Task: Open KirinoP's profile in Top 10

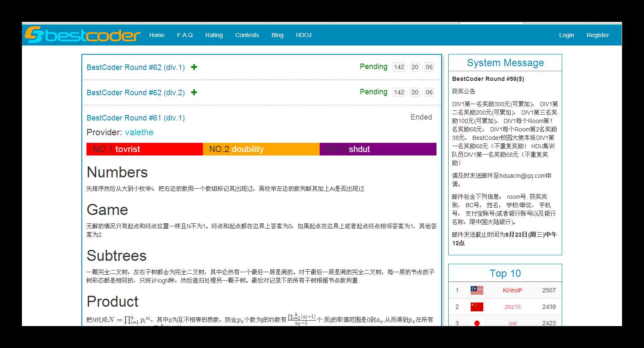Action: tap(512, 290)
